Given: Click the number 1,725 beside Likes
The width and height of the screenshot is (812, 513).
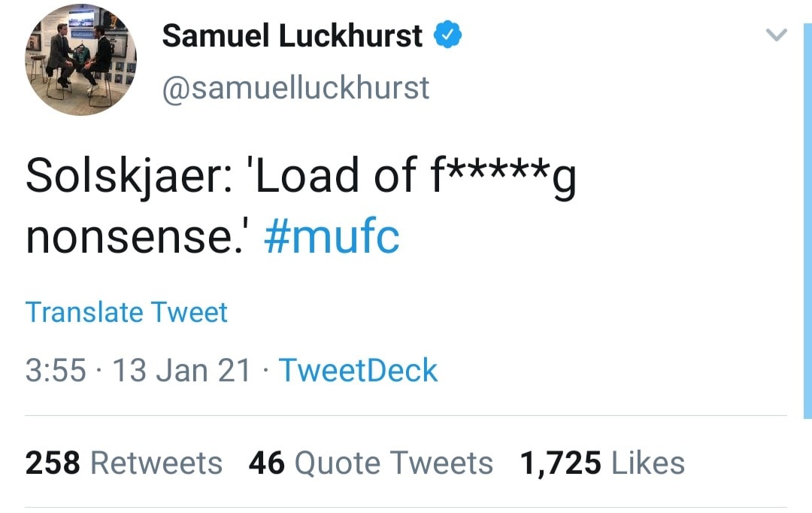Looking at the screenshot, I should 560,463.
